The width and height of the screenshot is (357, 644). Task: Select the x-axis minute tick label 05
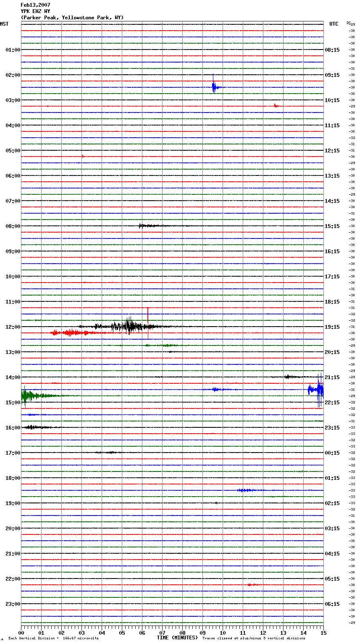pos(122,633)
